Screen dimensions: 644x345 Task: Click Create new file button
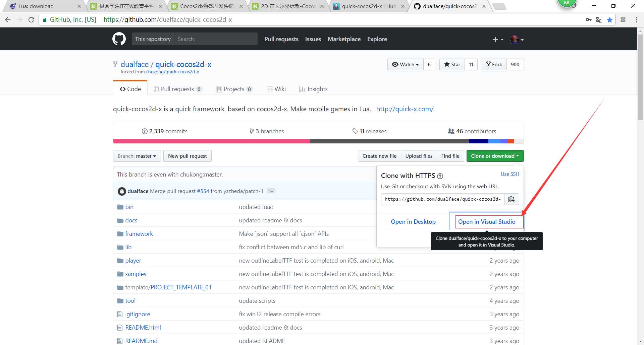379,156
